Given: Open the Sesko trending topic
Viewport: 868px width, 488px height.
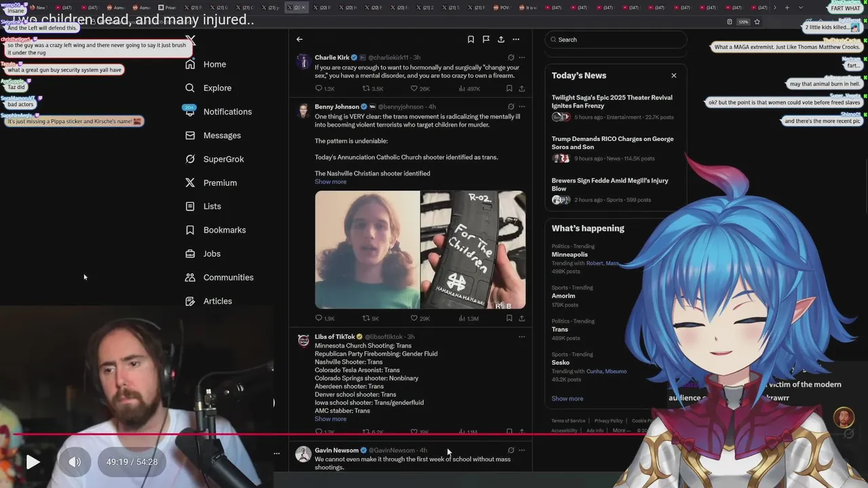Looking at the screenshot, I should [x=561, y=363].
